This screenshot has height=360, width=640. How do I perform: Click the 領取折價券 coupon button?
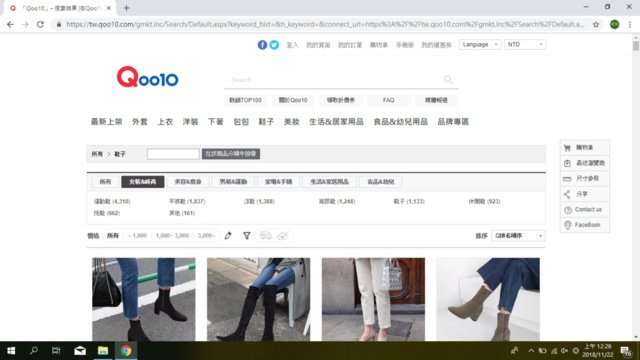[341, 100]
